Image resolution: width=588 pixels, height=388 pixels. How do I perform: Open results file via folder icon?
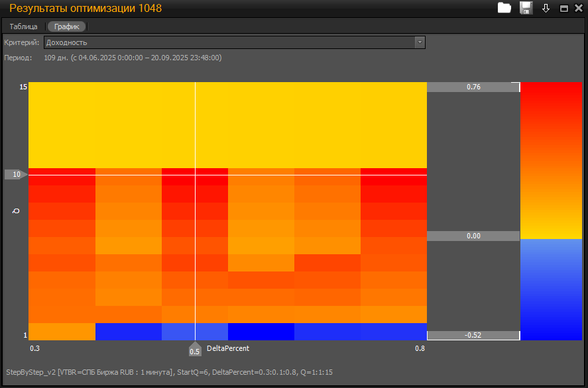point(504,8)
